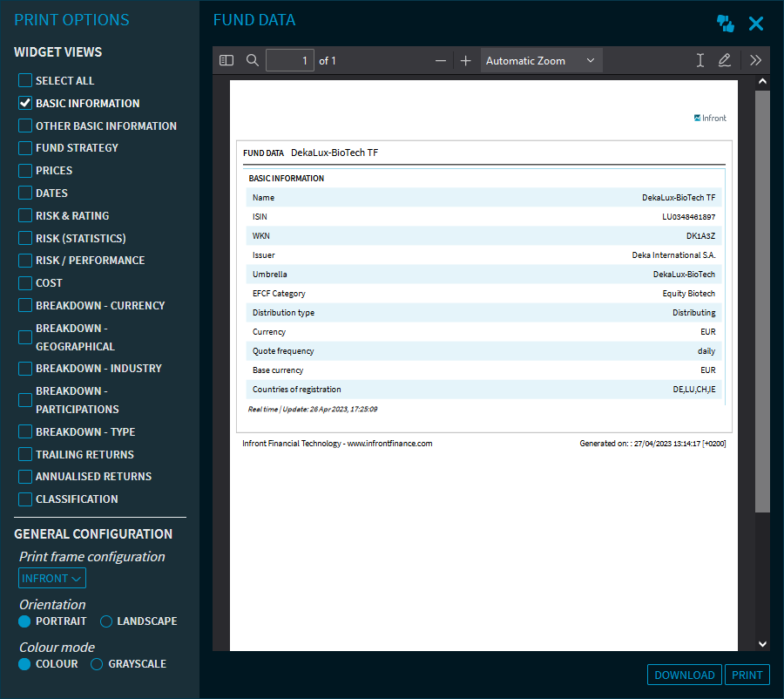This screenshot has width=784, height=699.
Task: Toggle the PDF viewer sidebar
Action: [x=226, y=61]
